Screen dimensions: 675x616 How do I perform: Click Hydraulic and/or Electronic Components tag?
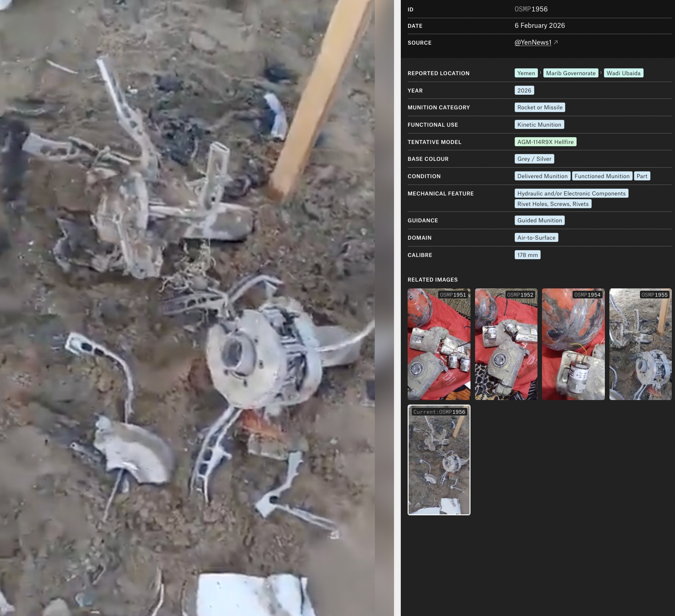[x=571, y=194]
